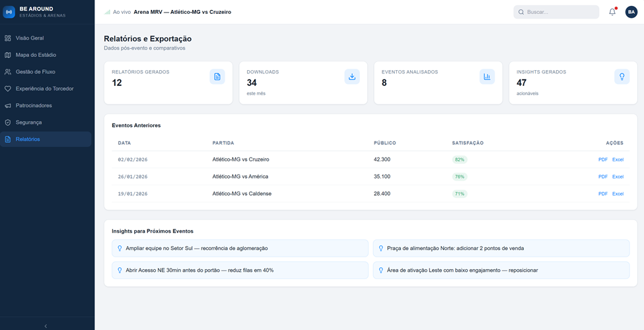Click the 28.400 attendance value
Screen dimensions: 644x330
(382, 194)
